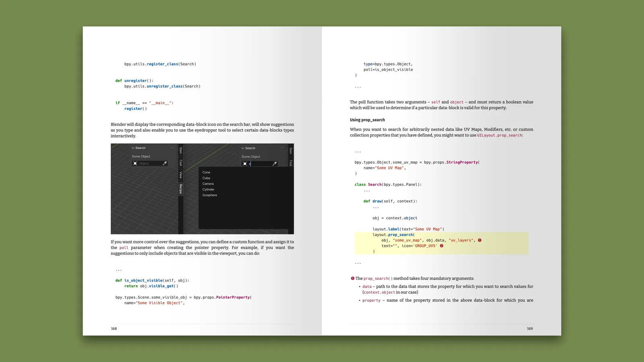Click the ❶ badge next to the uv_layers argument
644x362 pixels.
coord(479,240)
